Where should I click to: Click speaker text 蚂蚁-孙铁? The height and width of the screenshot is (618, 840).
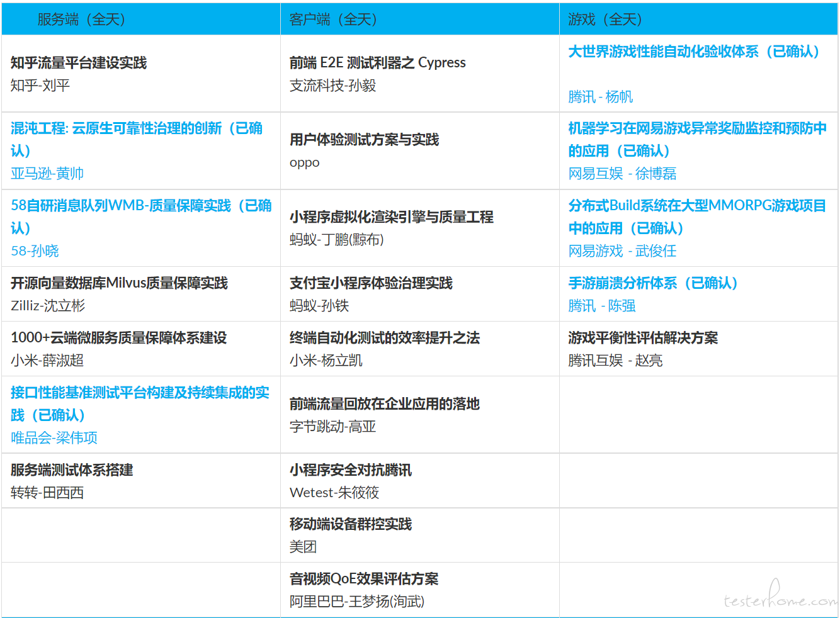coord(319,306)
